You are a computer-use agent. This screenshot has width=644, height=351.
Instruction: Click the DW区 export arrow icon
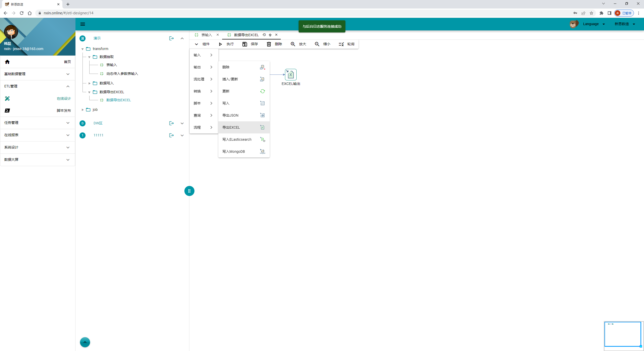(x=171, y=123)
